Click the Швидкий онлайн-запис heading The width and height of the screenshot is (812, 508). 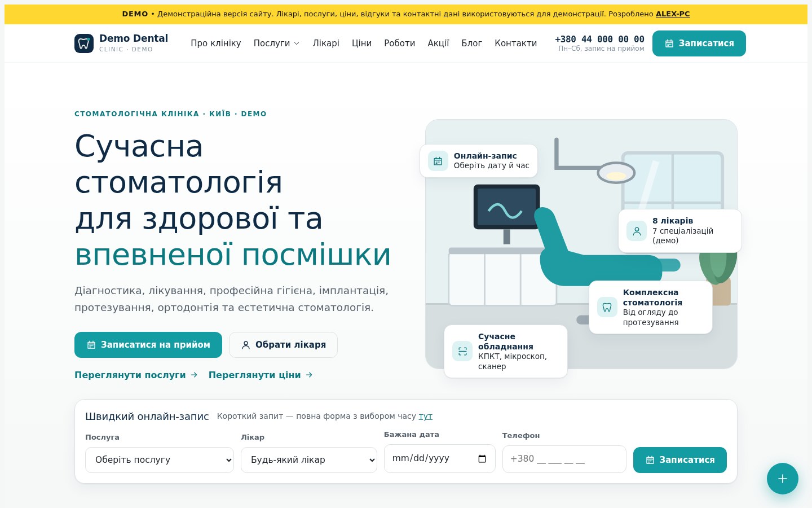(147, 417)
